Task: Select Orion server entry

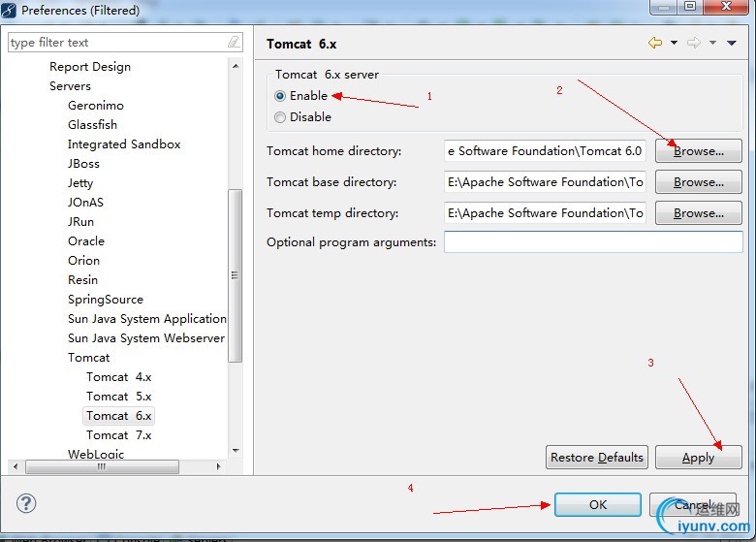Action: click(84, 261)
